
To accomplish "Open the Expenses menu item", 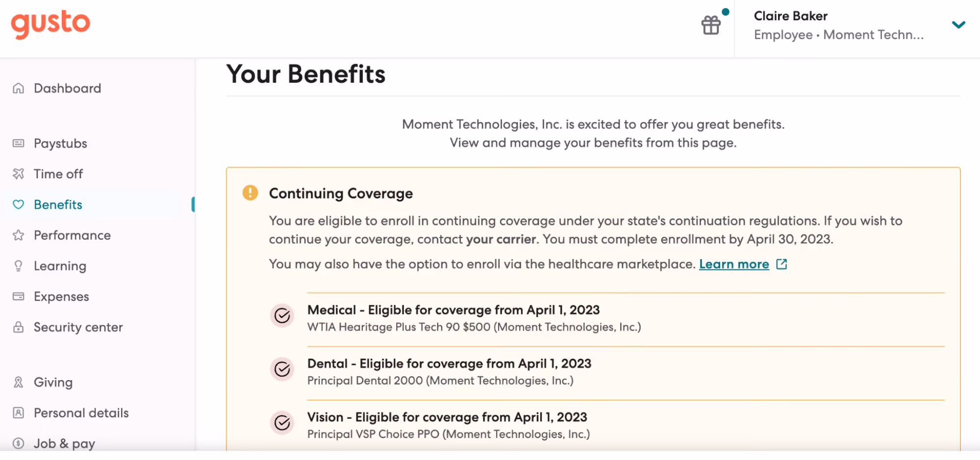I will [61, 296].
